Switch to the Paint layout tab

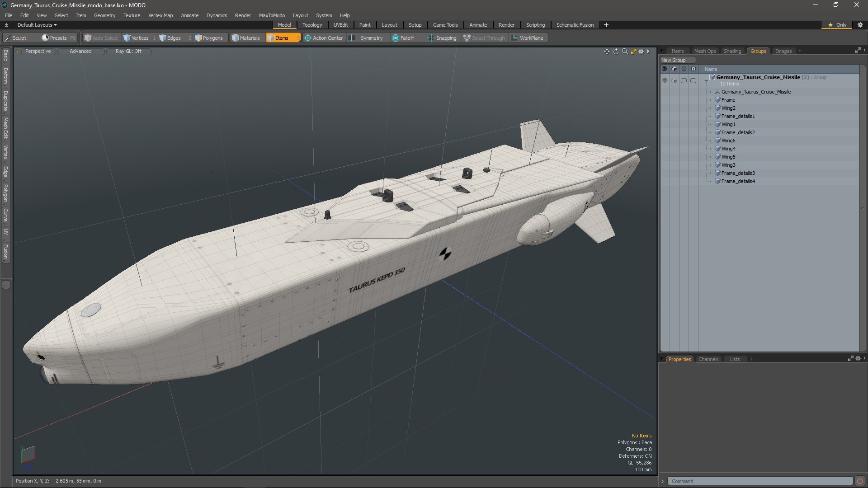(x=365, y=25)
